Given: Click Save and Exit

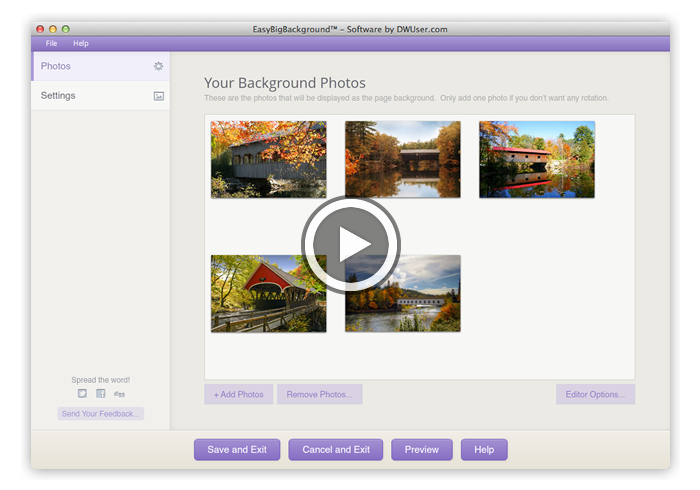Looking at the screenshot, I should click(237, 450).
